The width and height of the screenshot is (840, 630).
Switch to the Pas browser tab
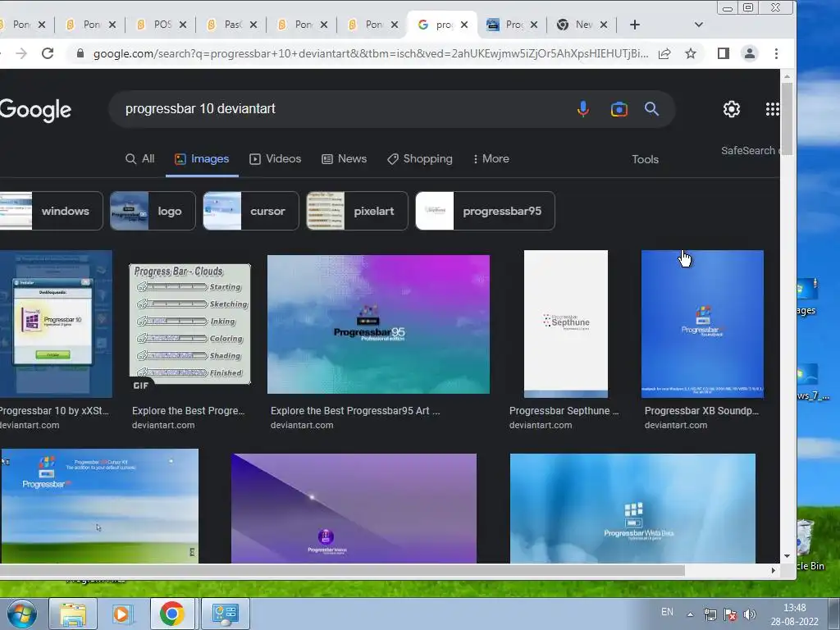click(231, 25)
